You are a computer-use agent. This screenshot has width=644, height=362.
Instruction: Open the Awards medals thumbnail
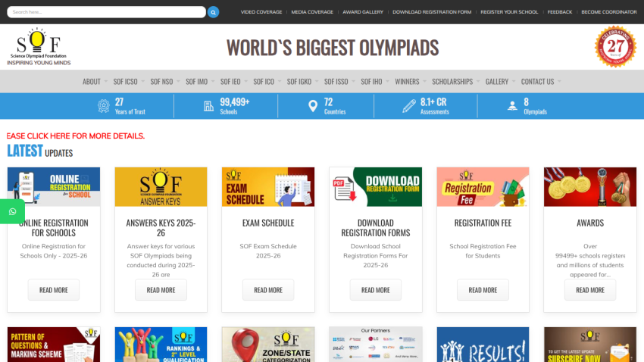[x=590, y=187]
